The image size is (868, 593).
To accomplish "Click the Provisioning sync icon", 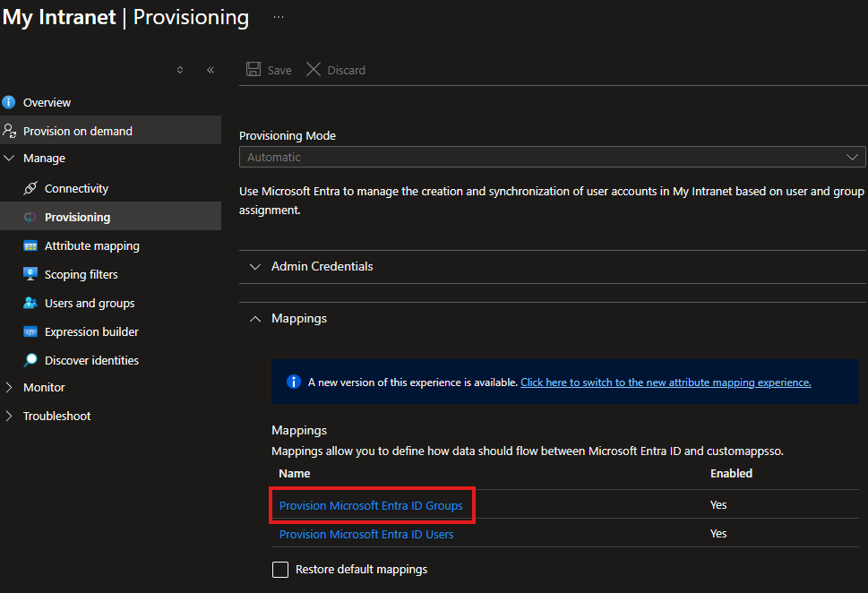I will [30, 217].
